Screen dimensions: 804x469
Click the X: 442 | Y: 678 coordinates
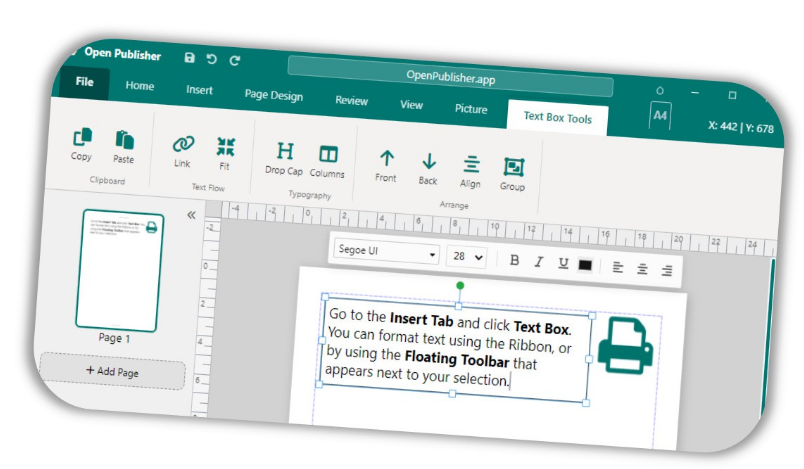click(x=740, y=127)
